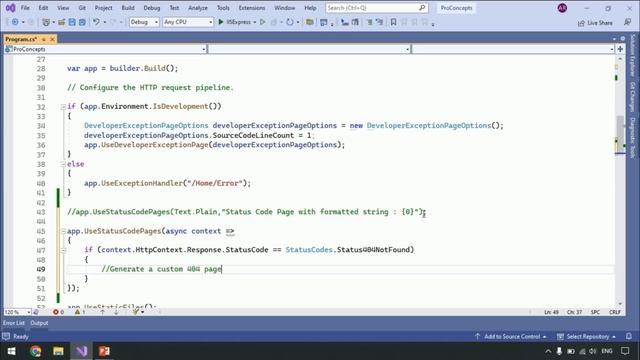Click the Visual Studio logo icon

pyautogui.click(x=10, y=8)
